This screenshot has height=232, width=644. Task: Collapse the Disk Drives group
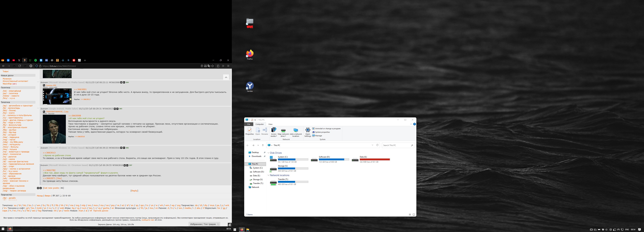coord(269,153)
